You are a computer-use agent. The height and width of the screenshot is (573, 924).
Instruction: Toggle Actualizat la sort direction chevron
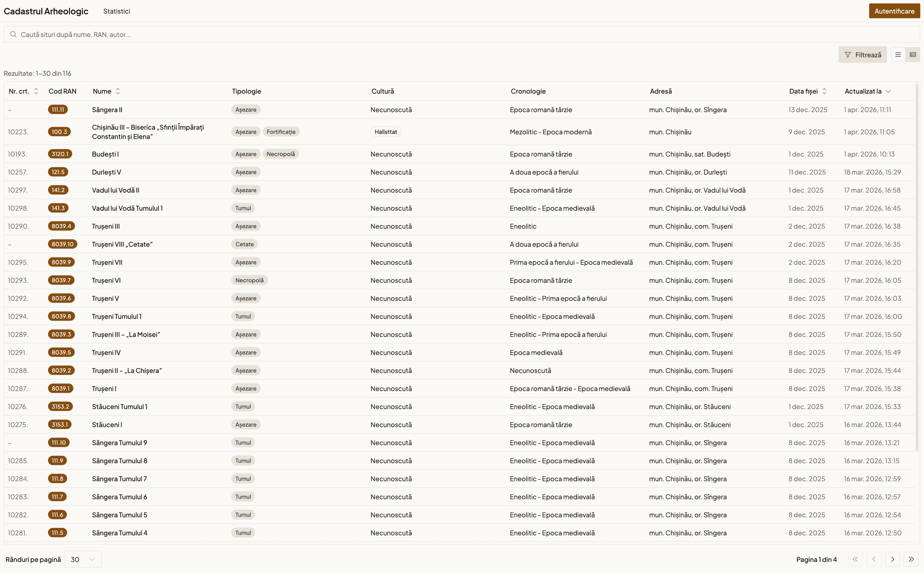(888, 91)
